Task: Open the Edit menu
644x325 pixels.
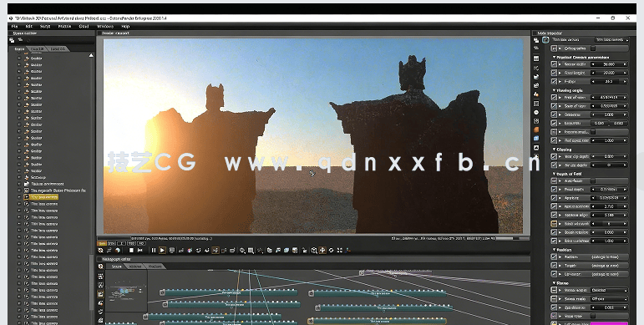Action: (x=28, y=26)
